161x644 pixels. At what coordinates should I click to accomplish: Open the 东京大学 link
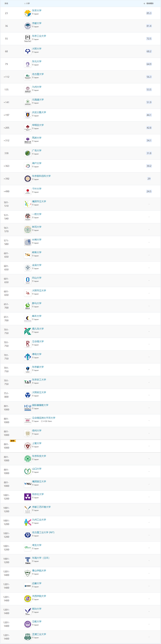tap(37, 11)
